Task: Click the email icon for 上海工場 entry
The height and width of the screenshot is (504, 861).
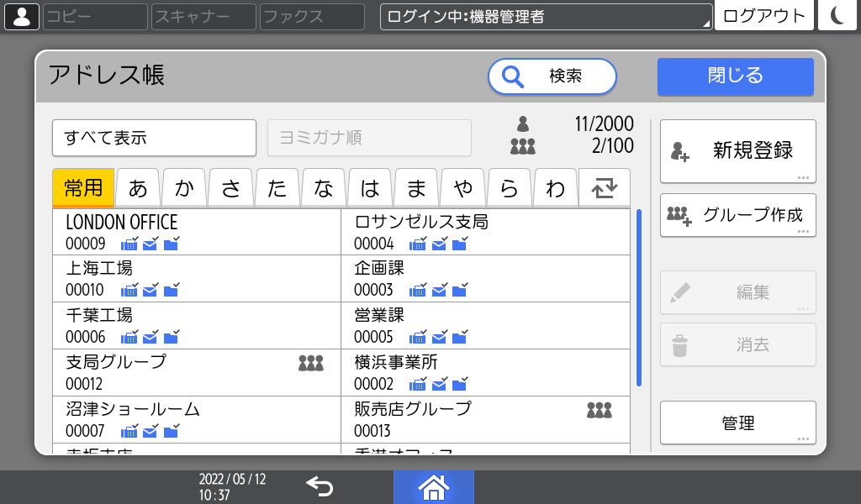Action: [150, 290]
